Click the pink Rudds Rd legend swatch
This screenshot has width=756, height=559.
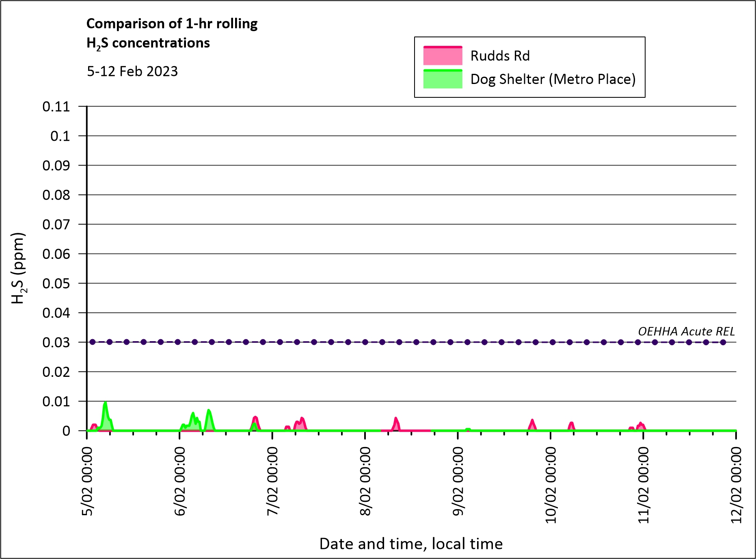pyautogui.click(x=443, y=56)
